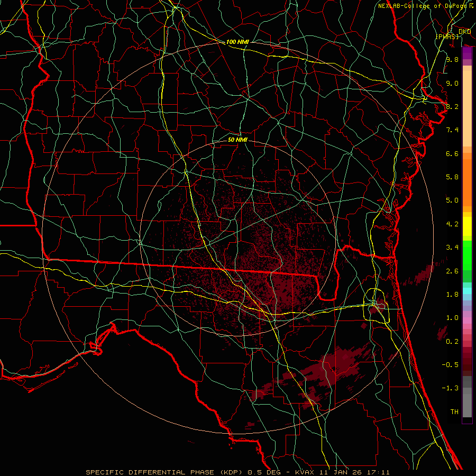The image size is (476, 476).
Task: Click the 5.8 scale label
Action: coord(452,177)
